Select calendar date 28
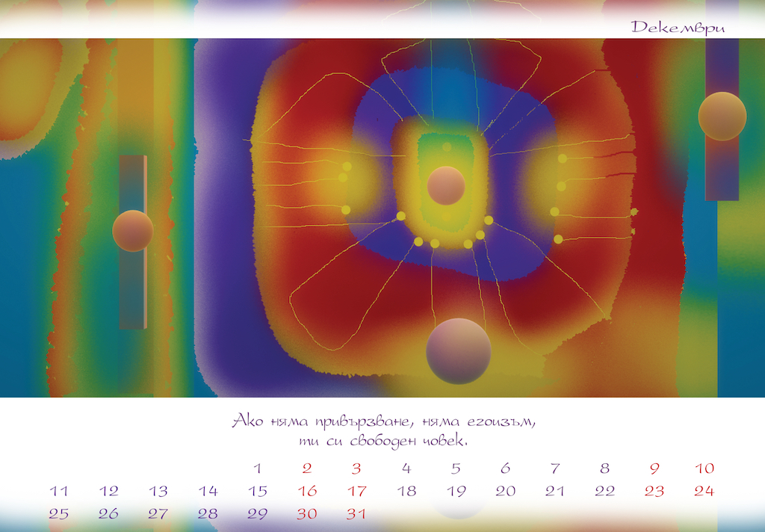 tap(208, 513)
